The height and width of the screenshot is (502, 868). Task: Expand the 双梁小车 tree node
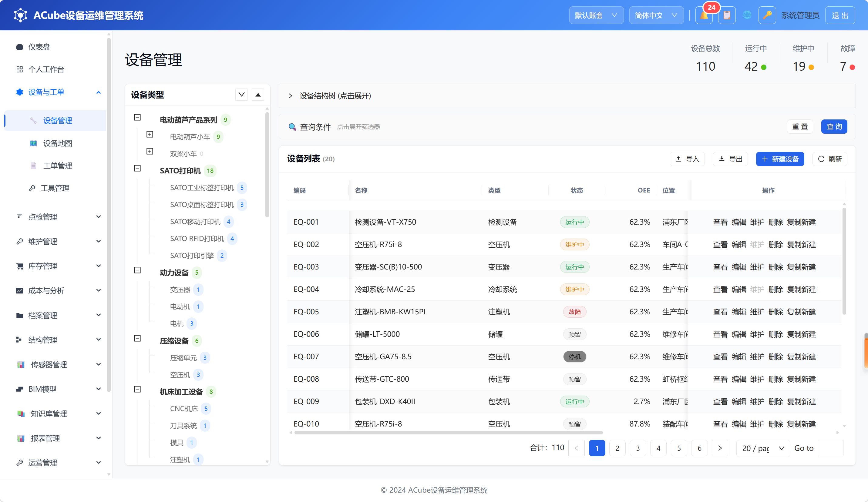(x=150, y=151)
